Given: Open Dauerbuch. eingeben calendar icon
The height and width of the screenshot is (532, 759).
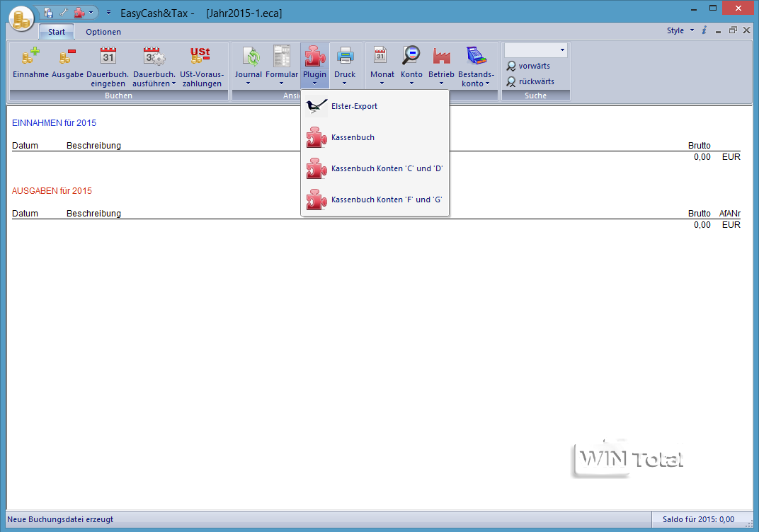Looking at the screenshot, I should pyautogui.click(x=108, y=56).
